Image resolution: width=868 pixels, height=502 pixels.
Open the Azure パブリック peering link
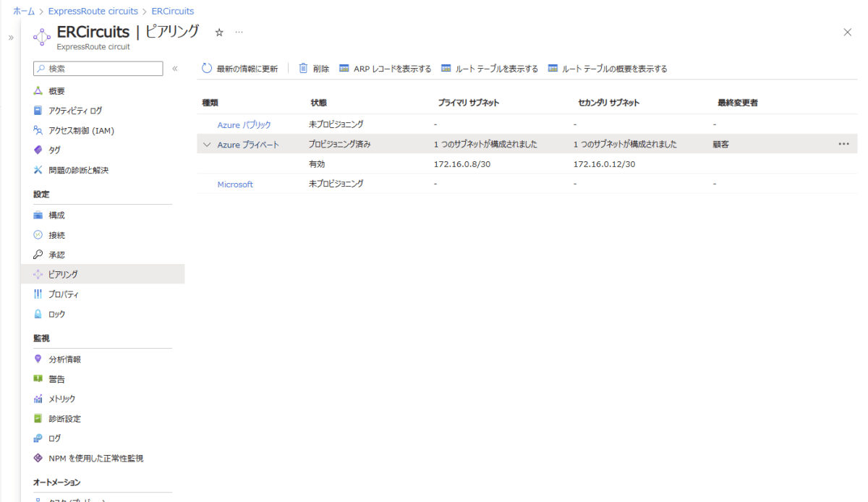click(x=244, y=124)
